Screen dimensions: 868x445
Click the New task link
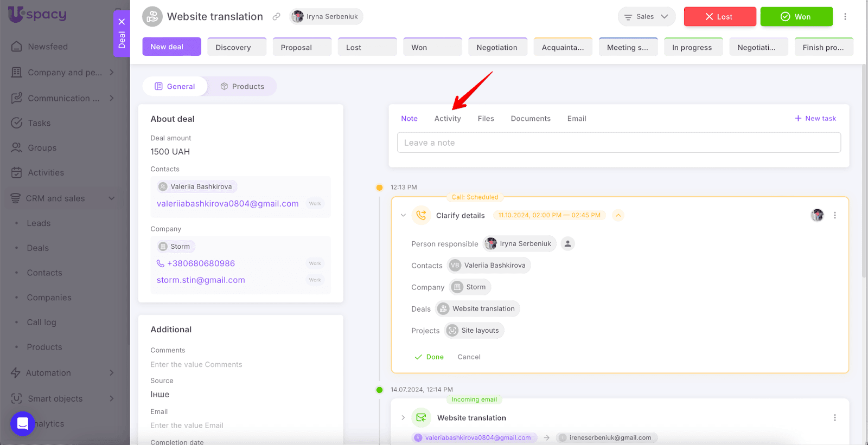pyautogui.click(x=815, y=119)
